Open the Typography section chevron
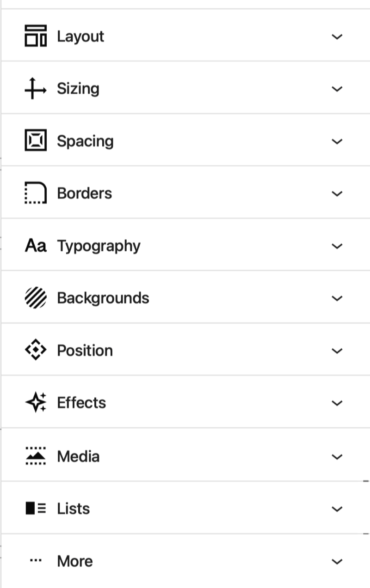This screenshot has width=370, height=588. coord(337,246)
